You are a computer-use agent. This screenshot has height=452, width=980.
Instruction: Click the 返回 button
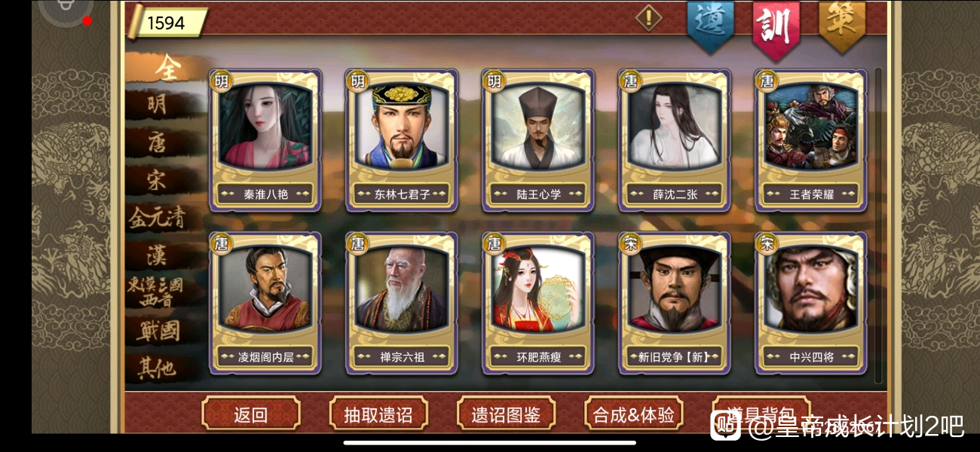point(251,414)
